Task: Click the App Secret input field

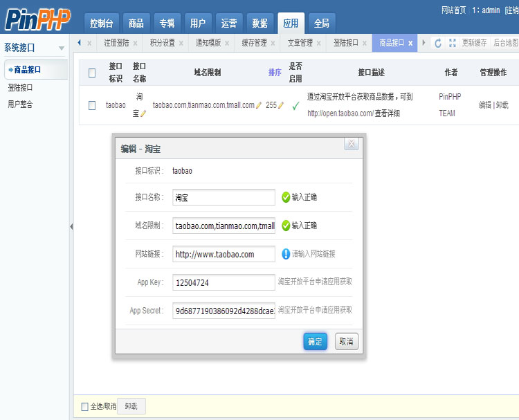Action: point(224,311)
